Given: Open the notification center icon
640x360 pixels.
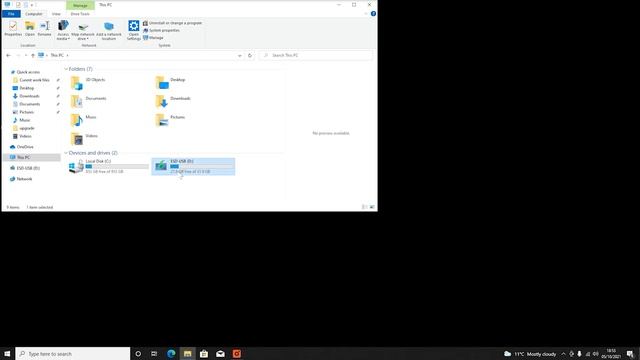Looking at the screenshot, I should coord(631,354).
